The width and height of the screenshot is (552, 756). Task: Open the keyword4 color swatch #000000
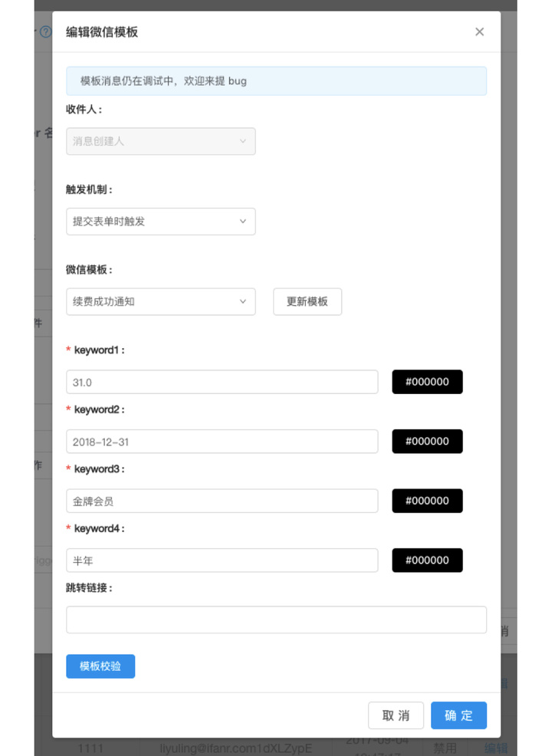tap(427, 560)
